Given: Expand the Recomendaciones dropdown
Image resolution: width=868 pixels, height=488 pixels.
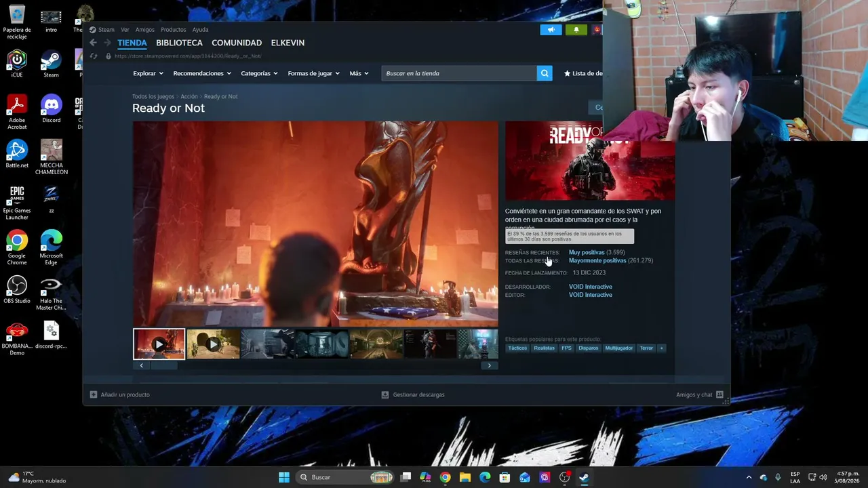Looking at the screenshot, I should pyautogui.click(x=202, y=73).
